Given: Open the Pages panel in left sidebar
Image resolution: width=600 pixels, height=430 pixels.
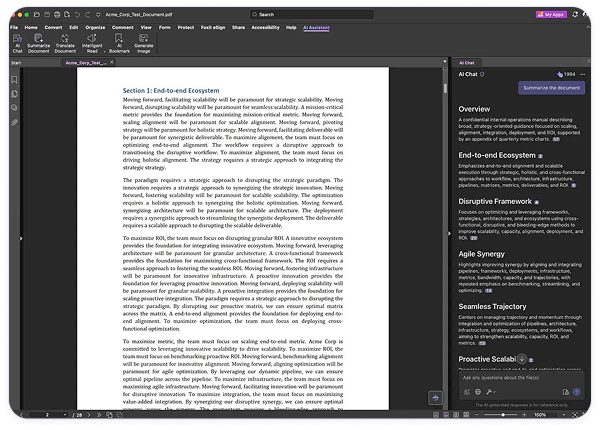Looking at the screenshot, I should coord(14,94).
